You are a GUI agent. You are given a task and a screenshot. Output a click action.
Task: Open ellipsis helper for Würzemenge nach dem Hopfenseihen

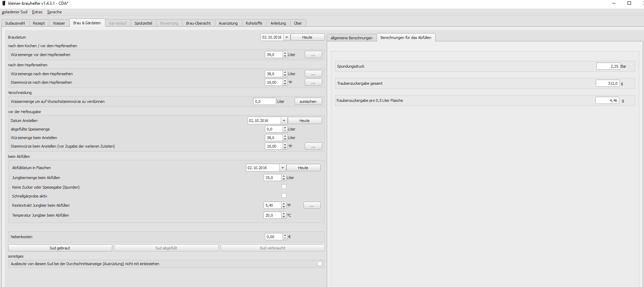313,74
